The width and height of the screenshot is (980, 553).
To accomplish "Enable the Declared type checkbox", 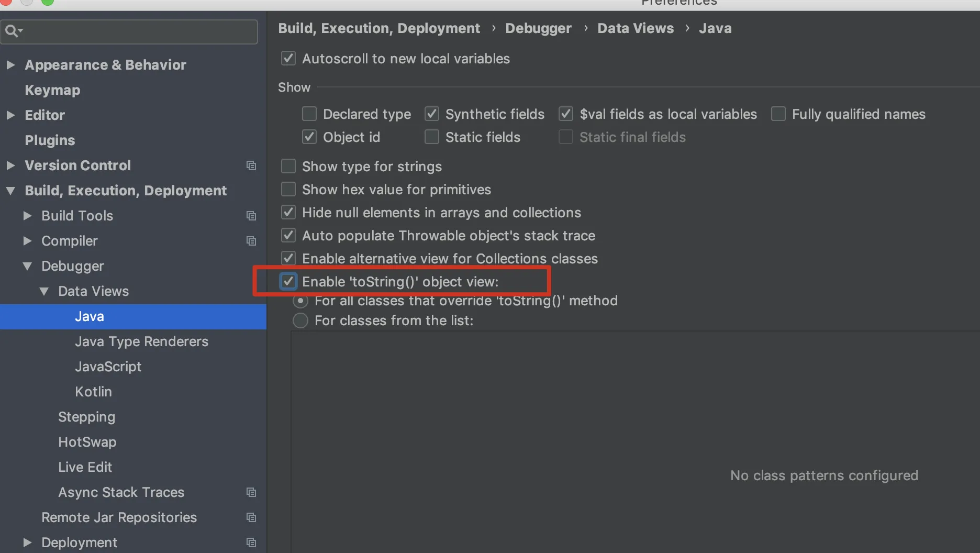I will coord(309,114).
